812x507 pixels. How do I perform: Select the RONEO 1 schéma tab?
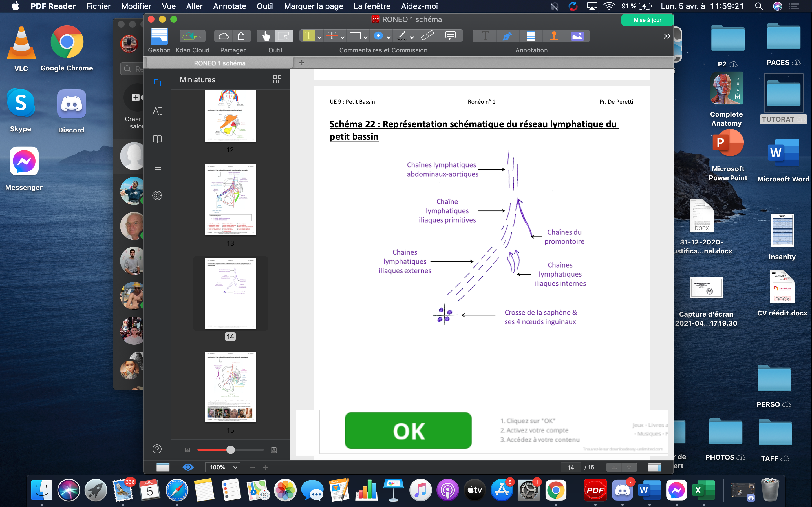tap(219, 63)
